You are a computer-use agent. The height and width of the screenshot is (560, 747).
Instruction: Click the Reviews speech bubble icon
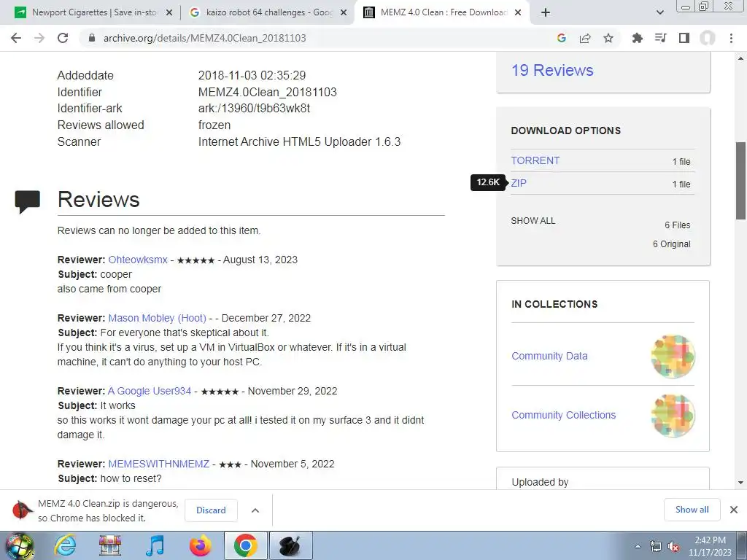27,201
